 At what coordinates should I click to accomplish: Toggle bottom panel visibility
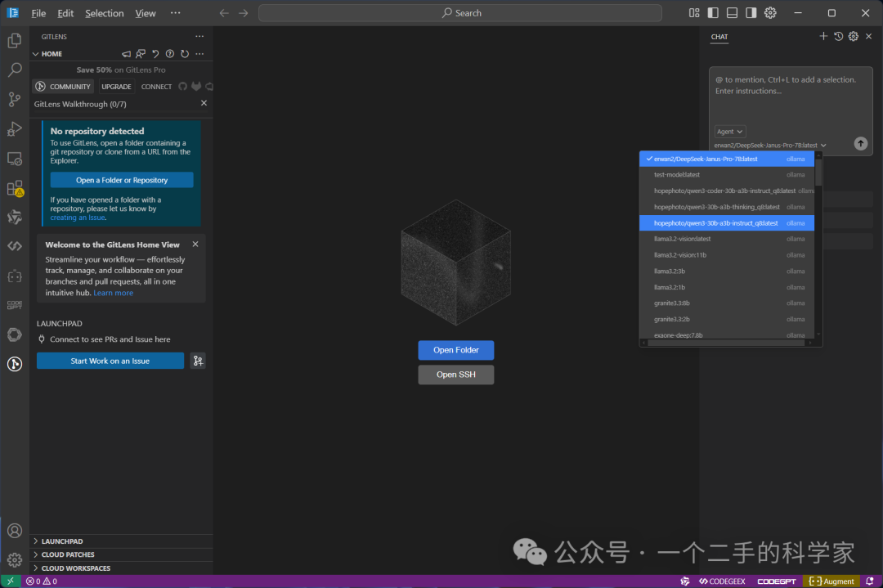[x=732, y=13]
